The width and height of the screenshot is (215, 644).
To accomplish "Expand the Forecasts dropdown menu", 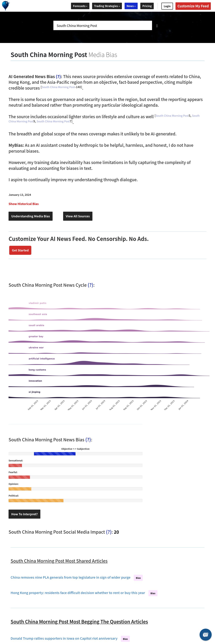I will [80, 6].
